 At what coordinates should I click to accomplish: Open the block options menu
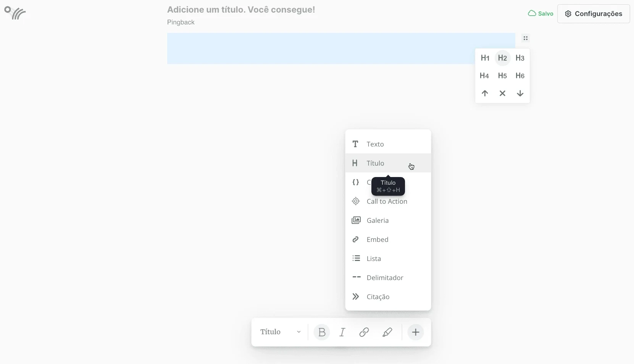(525, 38)
